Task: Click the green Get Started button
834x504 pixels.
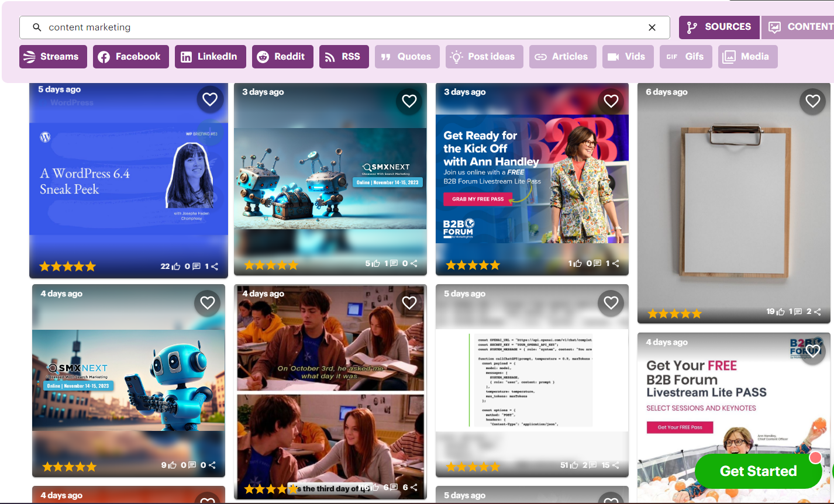Action: (758, 471)
